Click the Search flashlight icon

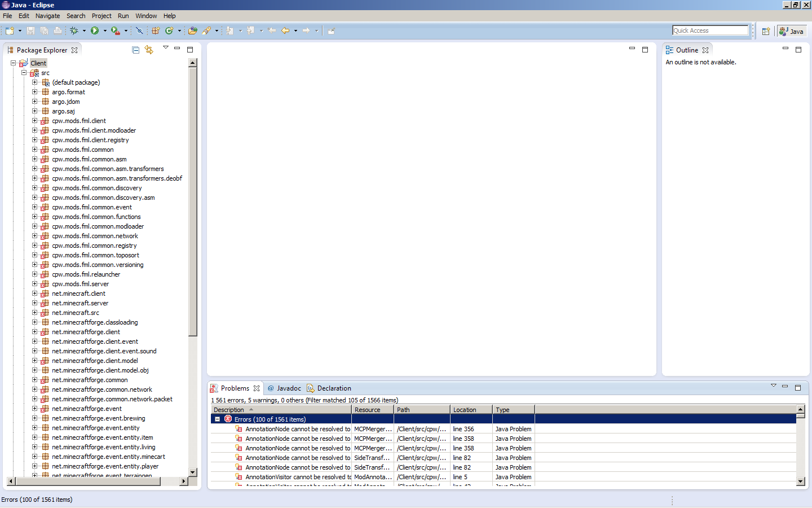tap(206, 31)
